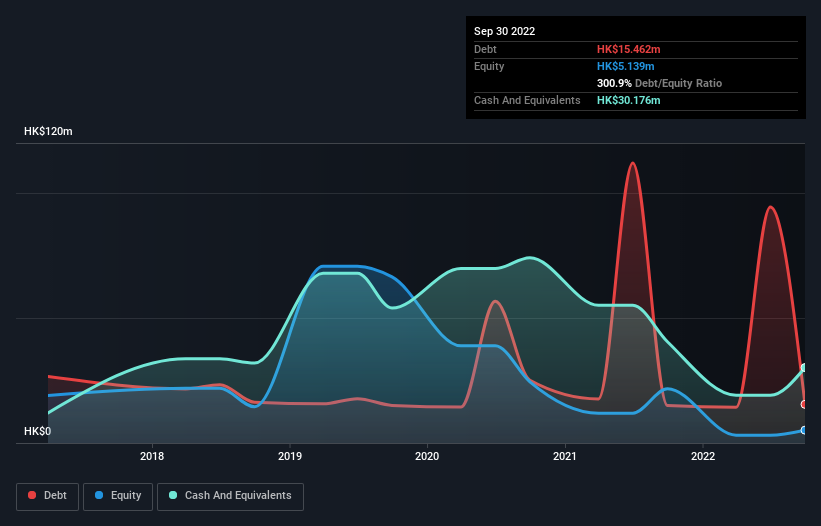Image resolution: width=821 pixels, height=526 pixels.
Task: Click the HK$0 y-axis label
Action: (x=37, y=431)
